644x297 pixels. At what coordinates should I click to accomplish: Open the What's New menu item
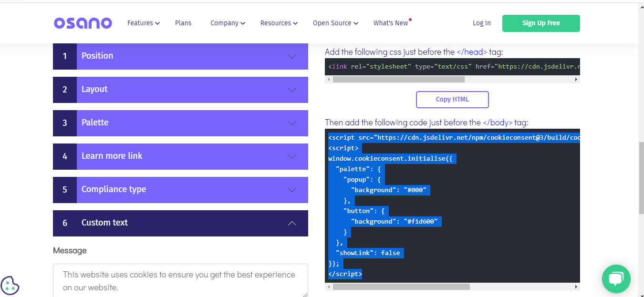point(391,23)
